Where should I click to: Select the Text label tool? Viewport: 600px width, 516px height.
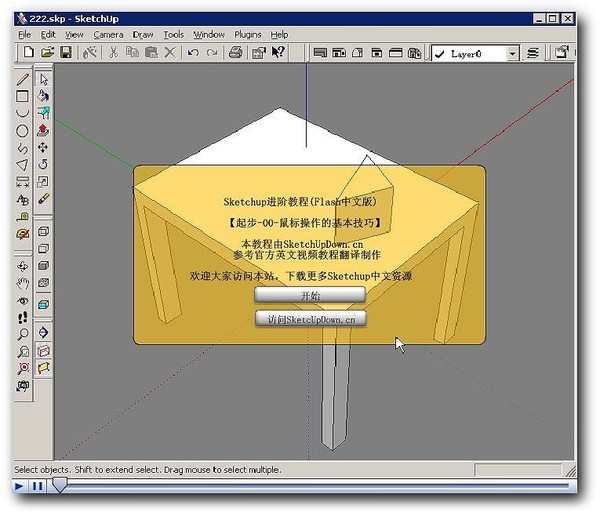point(23,199)
